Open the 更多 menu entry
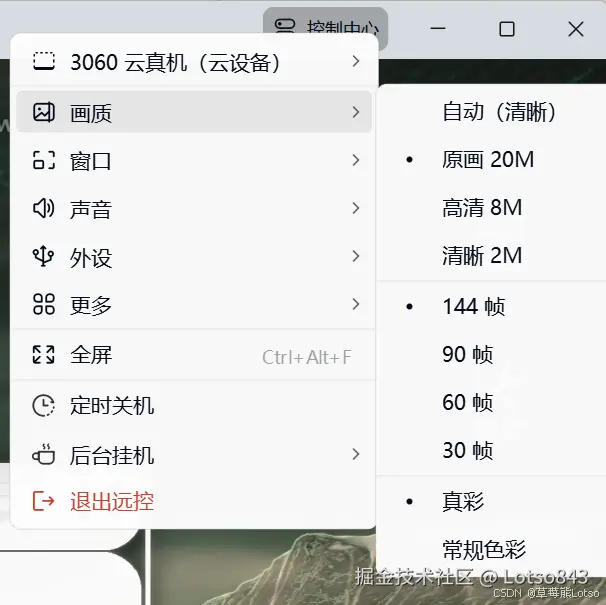The height and width of the screenshot is (605, 606). tap(194, 304)
